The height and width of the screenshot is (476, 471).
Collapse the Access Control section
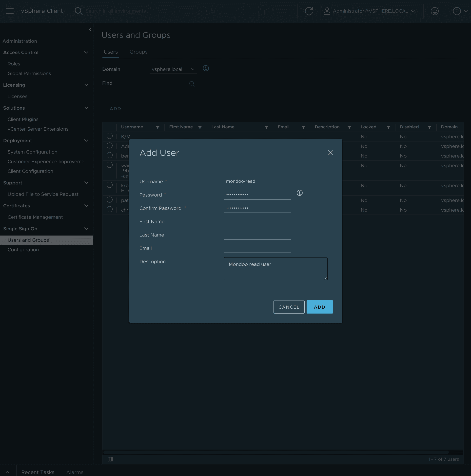click(x=86, y=52)
